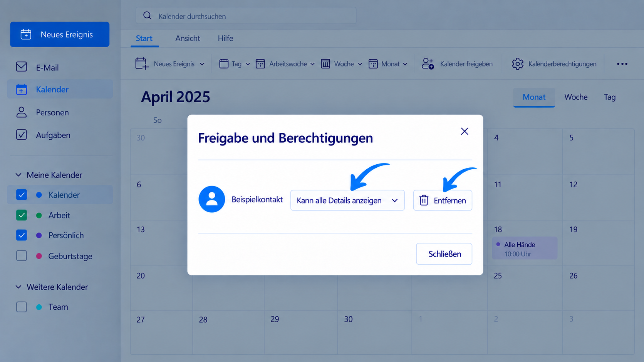Click toolbar Neues Ereignis calendar icon
This screenshot has width=644, height=362.
coord(142,63)
